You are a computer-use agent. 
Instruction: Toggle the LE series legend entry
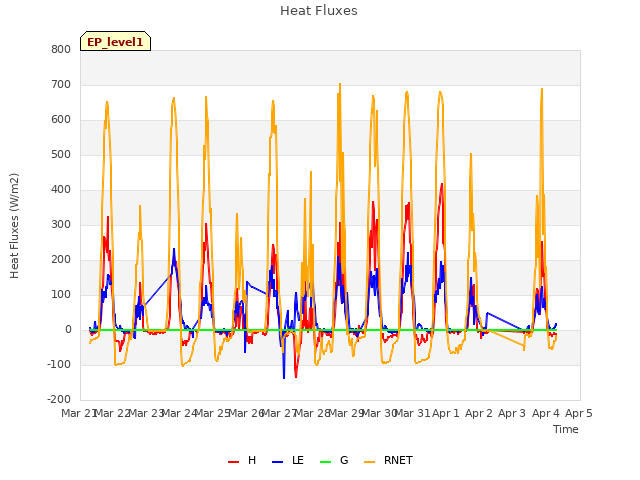pyautogui.click(x=288, y=460)
